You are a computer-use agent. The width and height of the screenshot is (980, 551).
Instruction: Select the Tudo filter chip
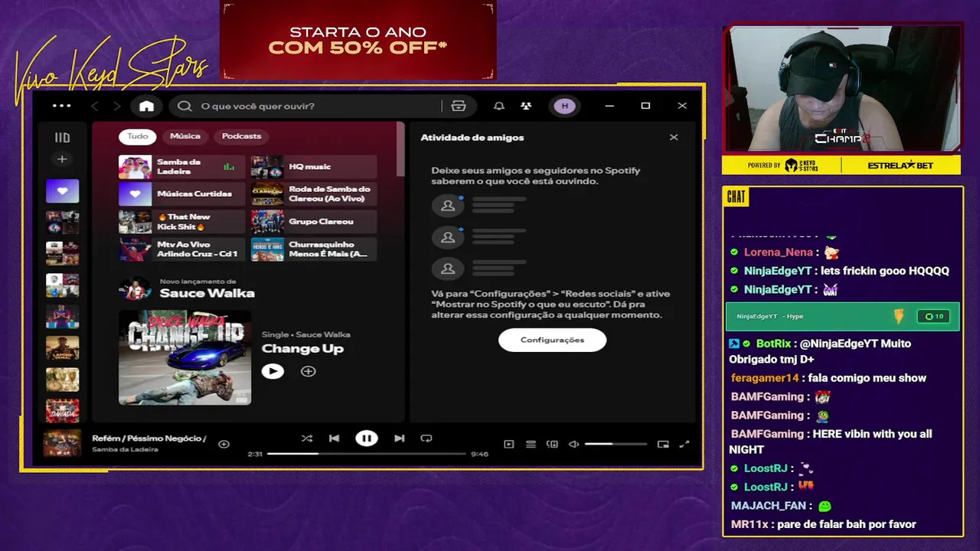click(138, 136)
